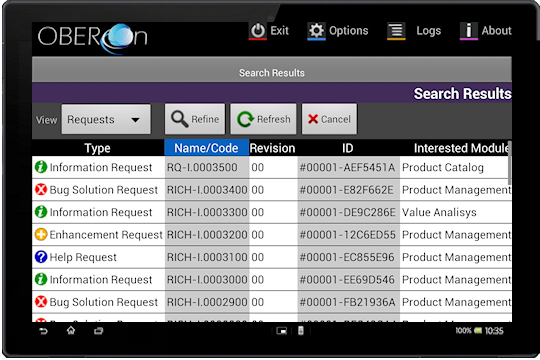
Task: Tap the screenshot icon in system bar
Action: [282, 331]
